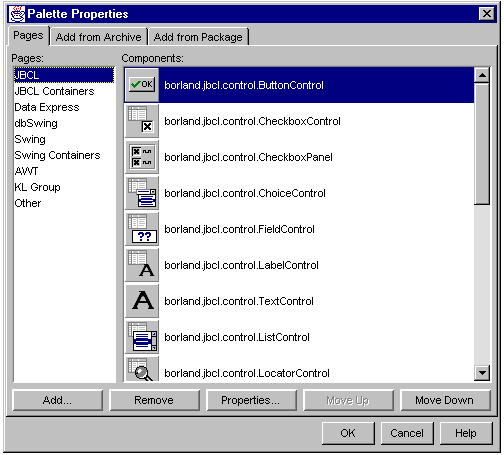Viewport: 504px width, 455px height.
Task: Select borland.jbcl.control.TextControl text
Action: (239, 301)
